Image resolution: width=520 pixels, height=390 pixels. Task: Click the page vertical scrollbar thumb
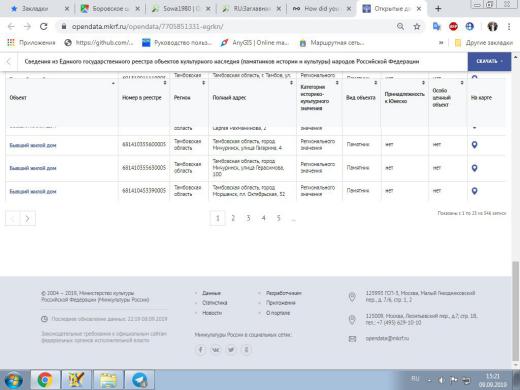(516, 310)
